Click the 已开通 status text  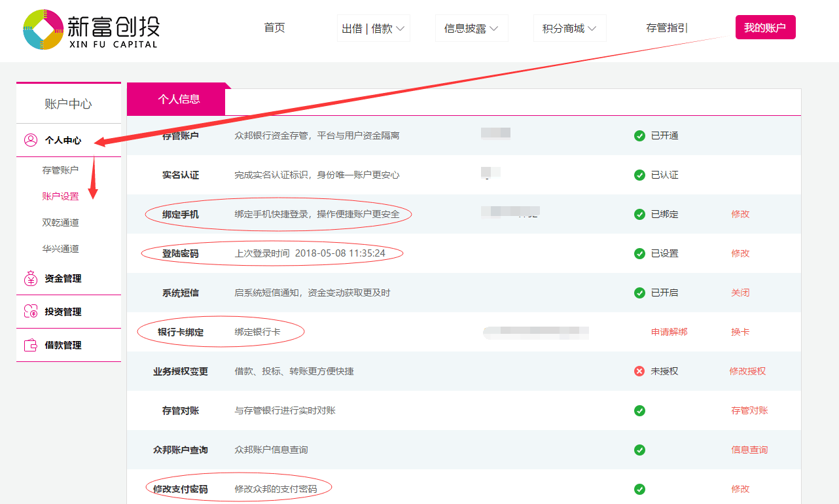[664, 135]
